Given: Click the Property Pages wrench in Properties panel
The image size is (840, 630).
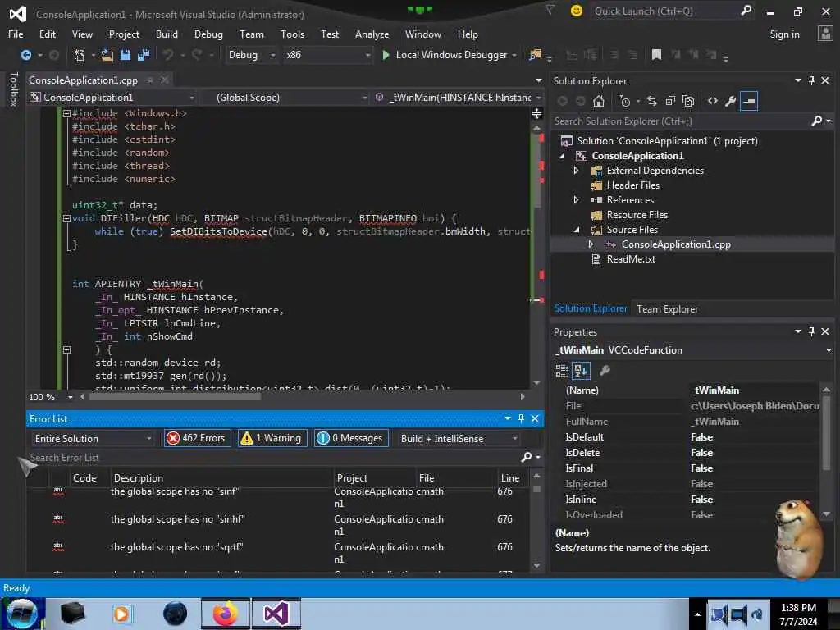Looking at the screenshot, I should [605, 370].
